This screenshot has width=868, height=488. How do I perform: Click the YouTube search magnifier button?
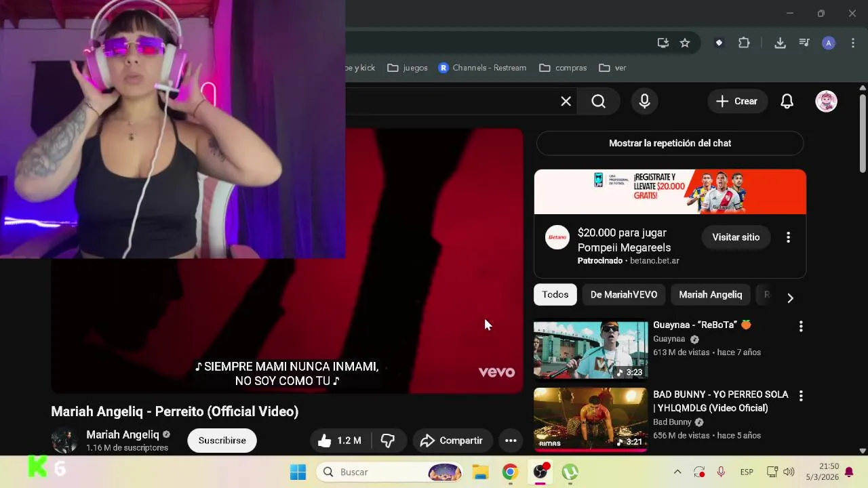[598, 102]
